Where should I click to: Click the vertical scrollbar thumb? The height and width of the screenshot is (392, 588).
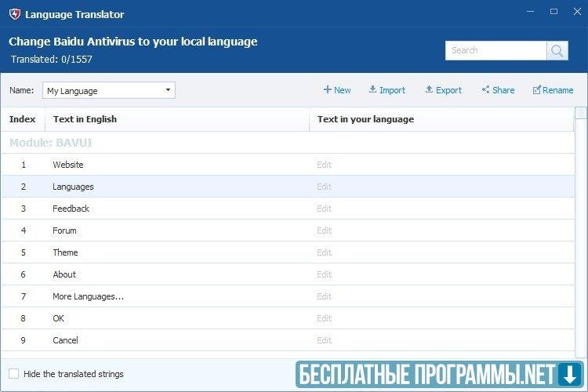tap(581, 113)
